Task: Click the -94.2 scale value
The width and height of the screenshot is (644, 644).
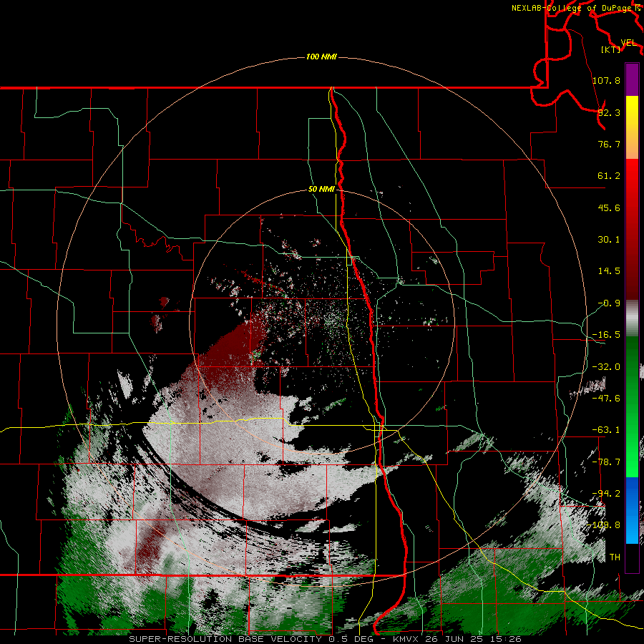Action: pos(606,494)
